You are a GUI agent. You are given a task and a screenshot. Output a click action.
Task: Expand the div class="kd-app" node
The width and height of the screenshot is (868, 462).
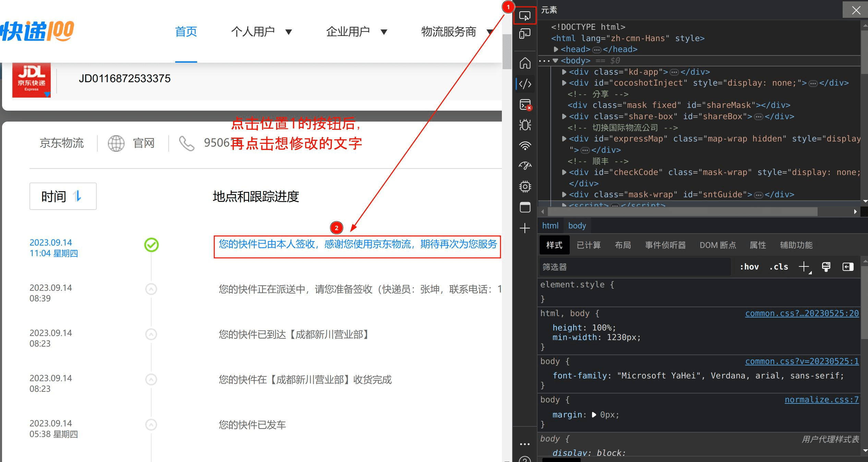tap(564, 72)
